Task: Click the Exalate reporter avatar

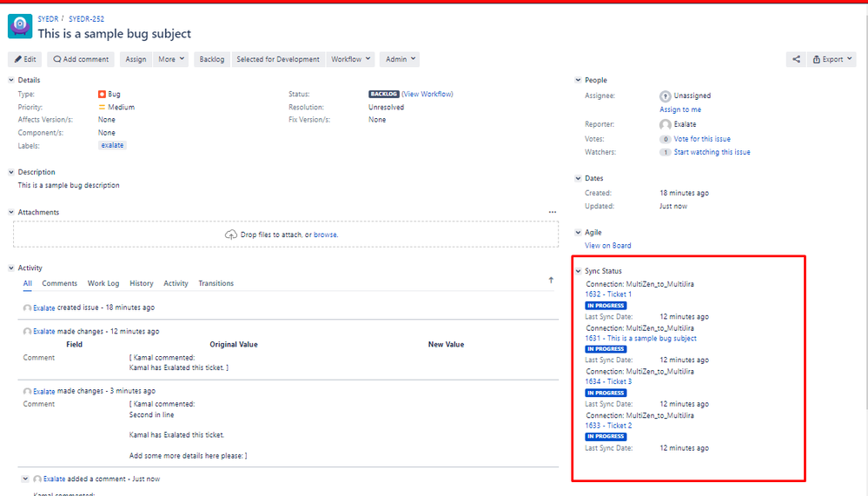Action: click(x=666, y=124)
